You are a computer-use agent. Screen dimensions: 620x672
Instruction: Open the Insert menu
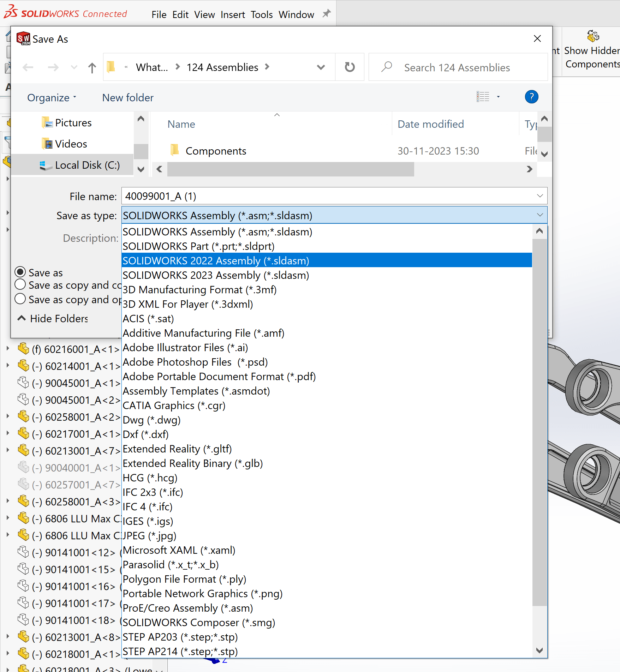233,14
